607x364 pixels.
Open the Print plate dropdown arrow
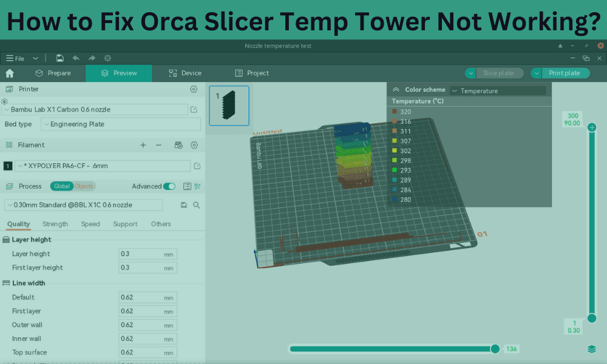pyautogui.click(x=537, y=73)
